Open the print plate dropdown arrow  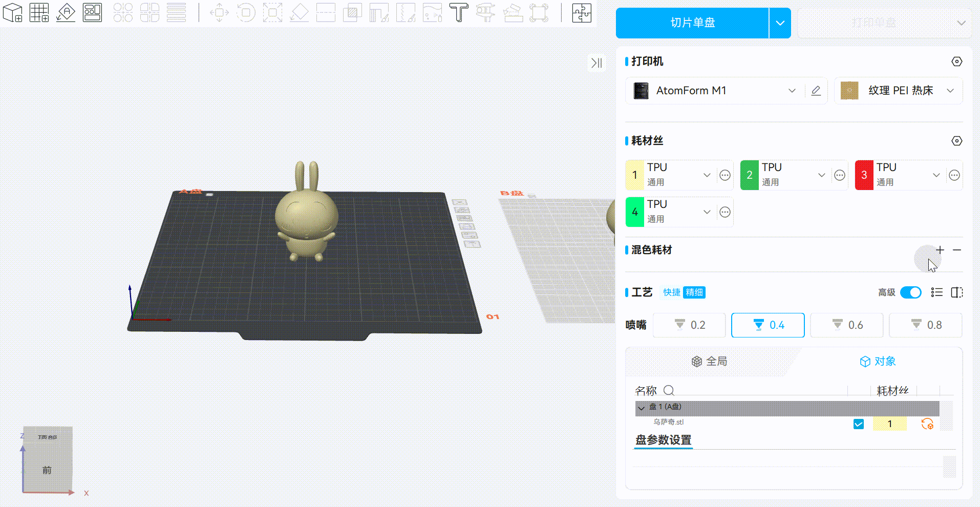pos(961,23)
